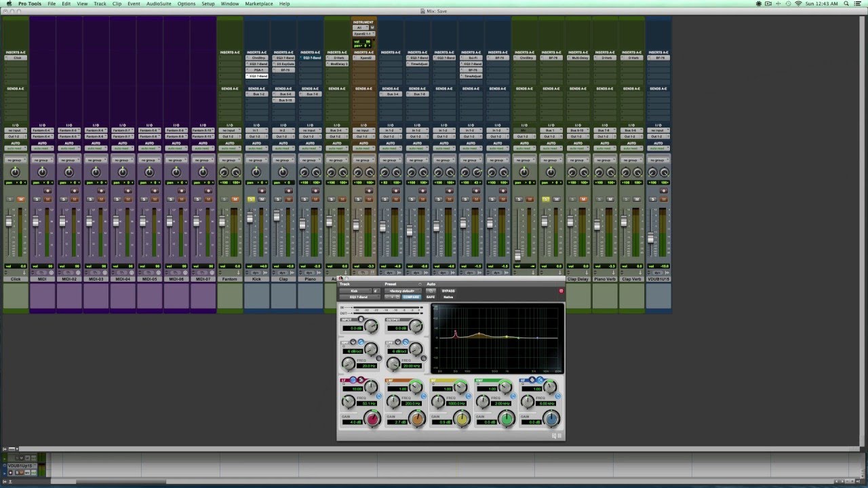Toggle the LMF band IN button
This screenshot has height=488, width=868.
tap(424, 396)
